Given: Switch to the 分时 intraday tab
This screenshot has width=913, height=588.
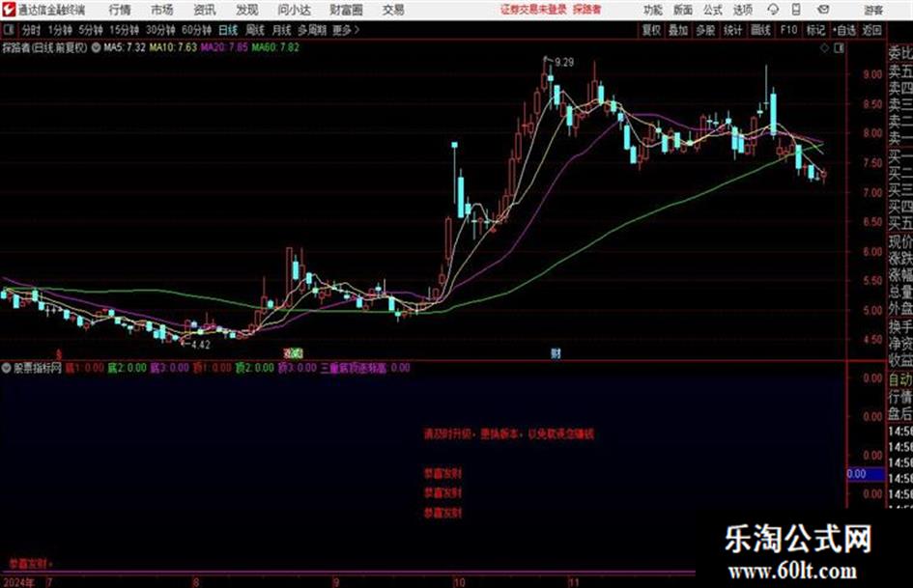Looking at the screenshot, I should pos(31,30).
